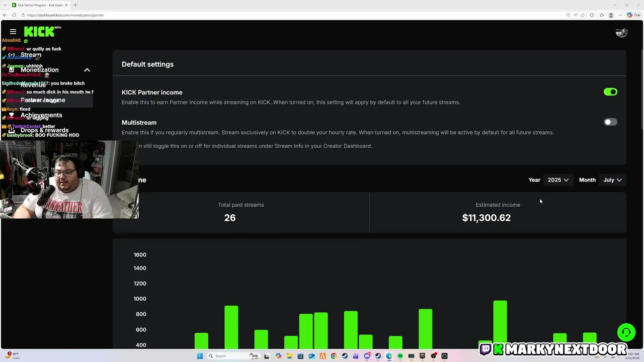Select Monetization in the sidebar
The image size is (644, 362).
click(40, 70)
